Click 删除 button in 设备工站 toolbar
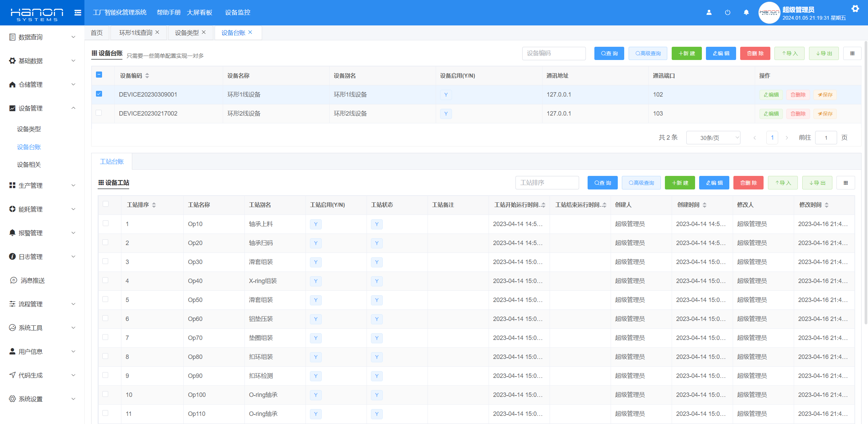The image size is (868, 424). point(748,183)
